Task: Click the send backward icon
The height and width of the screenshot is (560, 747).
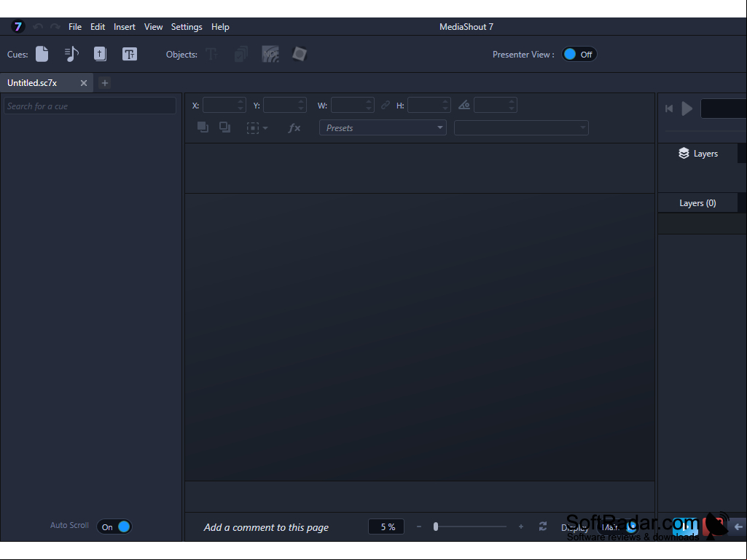Action: pyautogui.click(x=225, y=127)
